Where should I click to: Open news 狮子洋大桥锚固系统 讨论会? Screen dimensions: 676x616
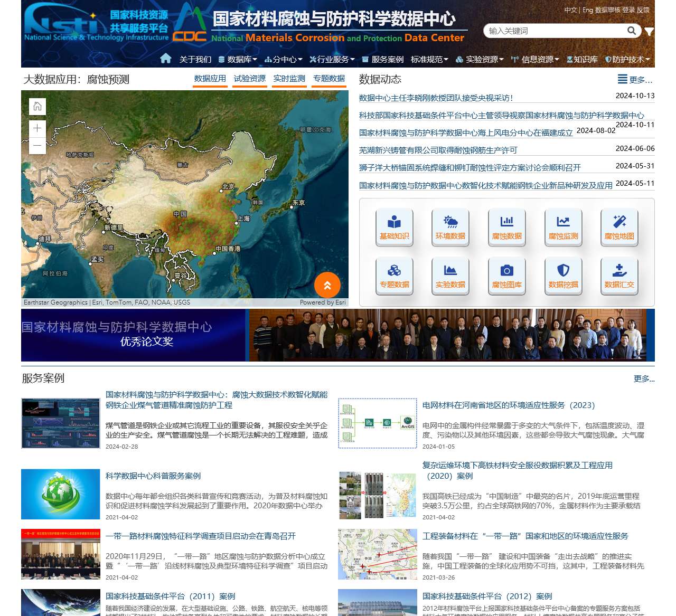click(x=470, y=167)
